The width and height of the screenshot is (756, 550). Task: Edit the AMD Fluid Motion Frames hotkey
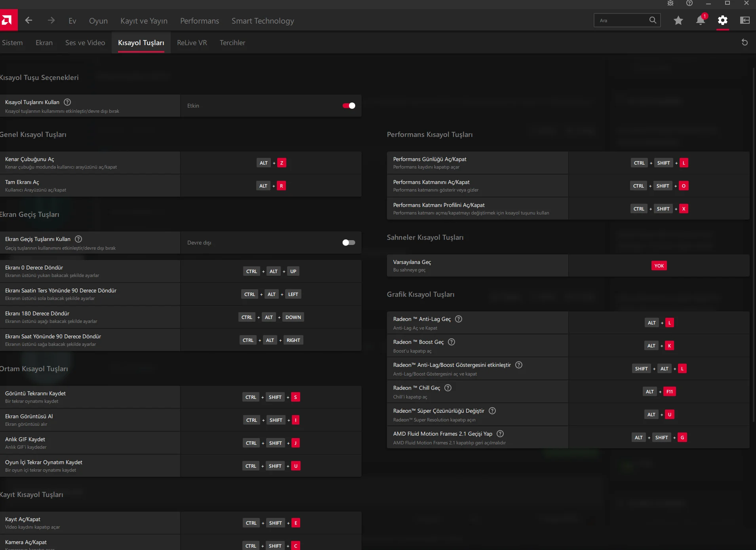(x=659, y=438)
